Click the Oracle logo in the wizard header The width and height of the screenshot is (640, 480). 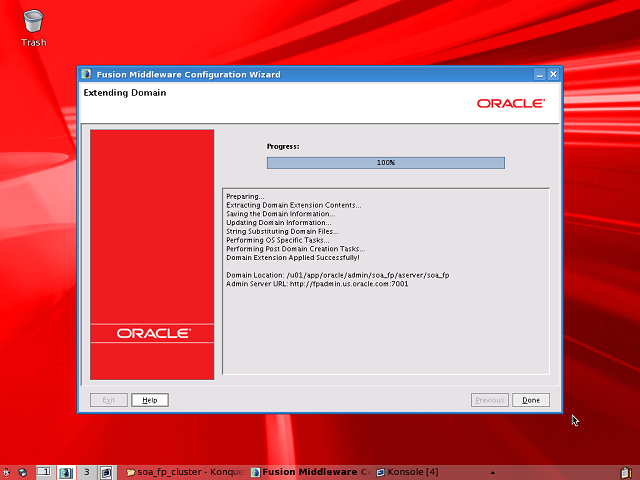click(511, 103)
